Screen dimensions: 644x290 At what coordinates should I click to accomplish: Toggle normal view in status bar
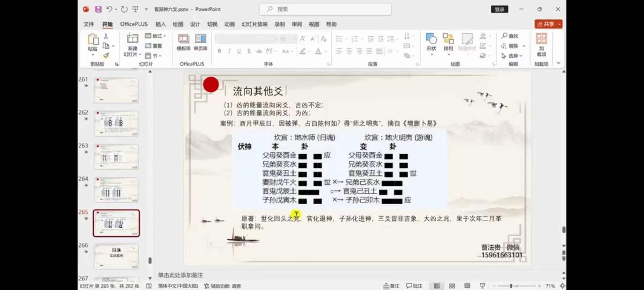pos(437,286)
